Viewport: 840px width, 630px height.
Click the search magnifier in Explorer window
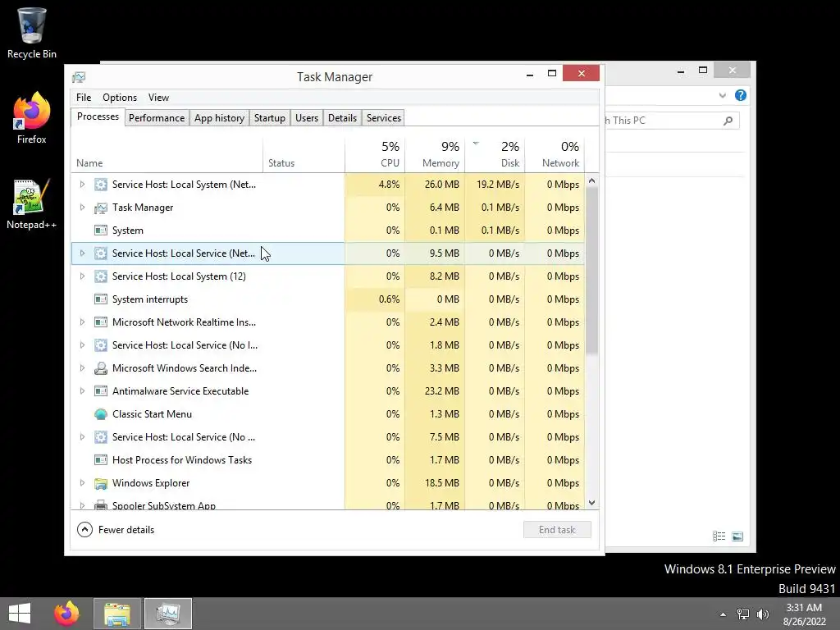click(x=728, y=121)
